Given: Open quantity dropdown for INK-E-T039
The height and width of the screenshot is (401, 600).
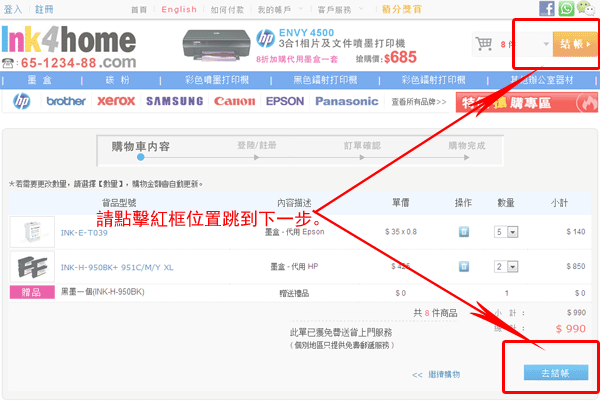Looking at the screenshot, I should (506, 232).
